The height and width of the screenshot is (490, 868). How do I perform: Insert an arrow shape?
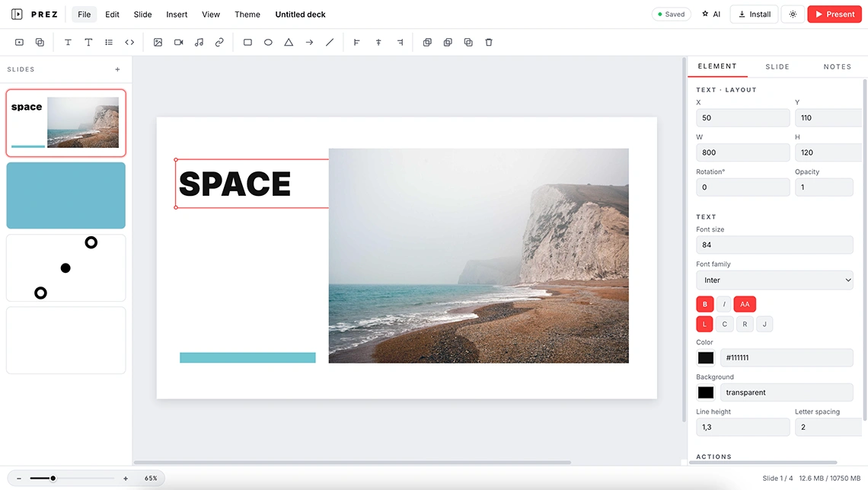309,42
